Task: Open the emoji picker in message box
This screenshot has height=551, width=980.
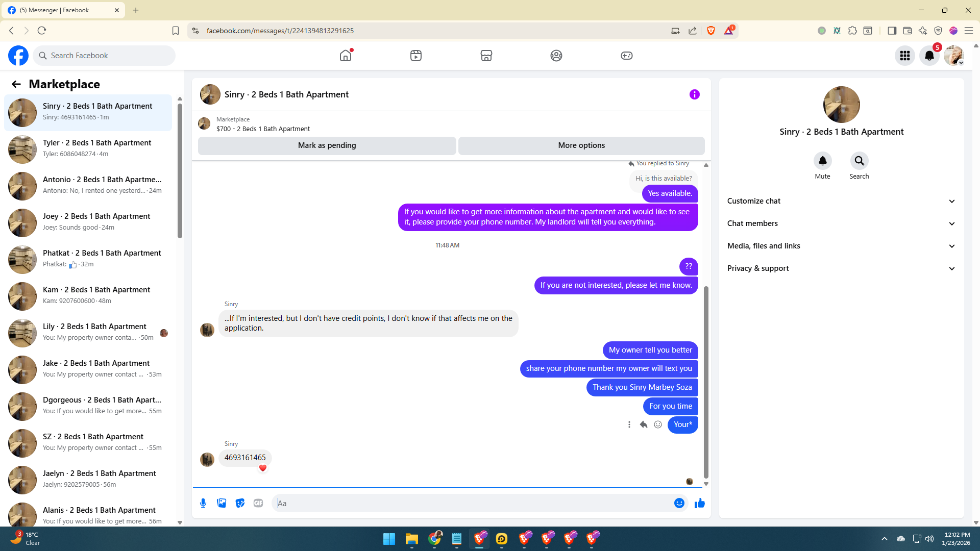Action: 679,503
